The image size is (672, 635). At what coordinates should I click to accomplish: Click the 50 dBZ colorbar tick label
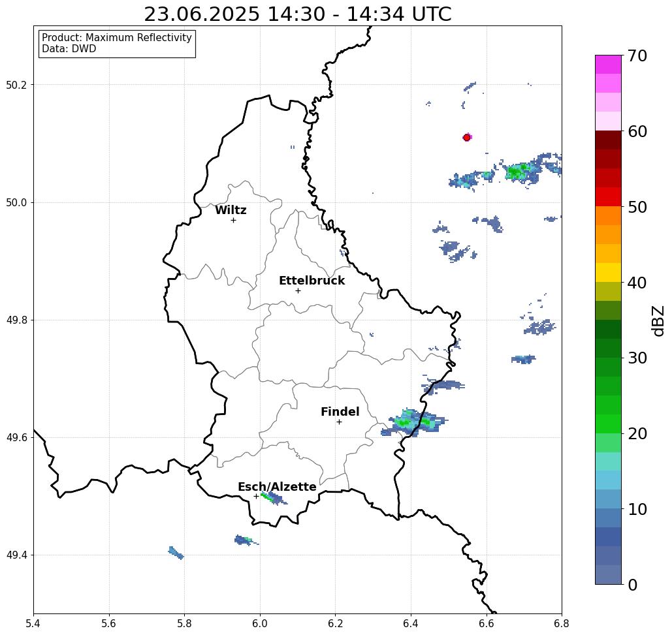(x=637, y=208)
